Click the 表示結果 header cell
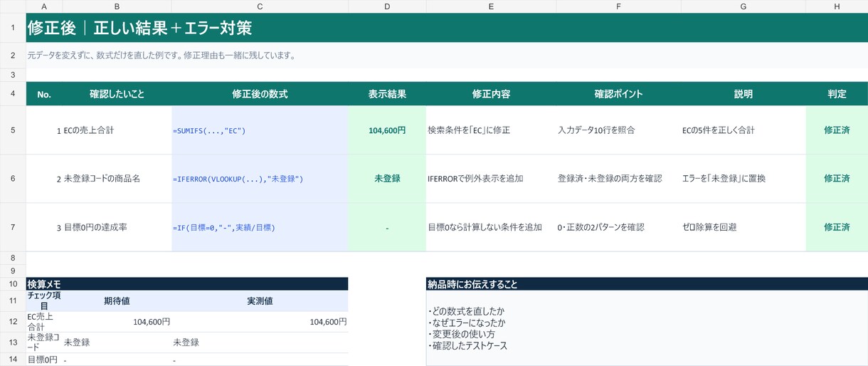 point(387,94)
